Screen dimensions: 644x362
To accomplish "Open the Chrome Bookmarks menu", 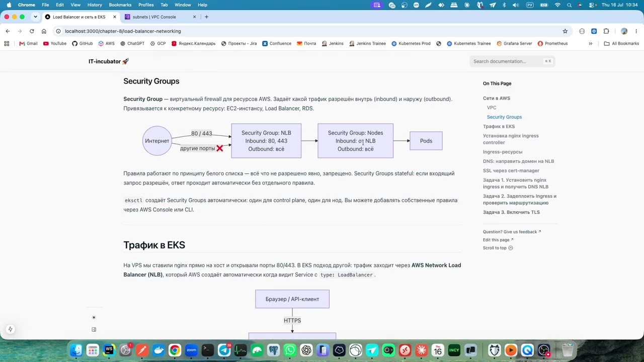I will [x=120, y=5].
